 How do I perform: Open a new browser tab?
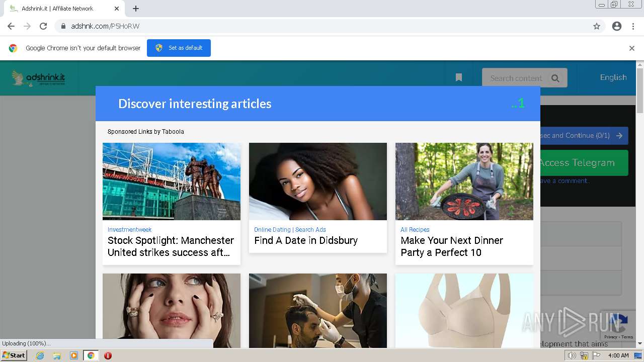pyautogui.click(x=136, y=9)
